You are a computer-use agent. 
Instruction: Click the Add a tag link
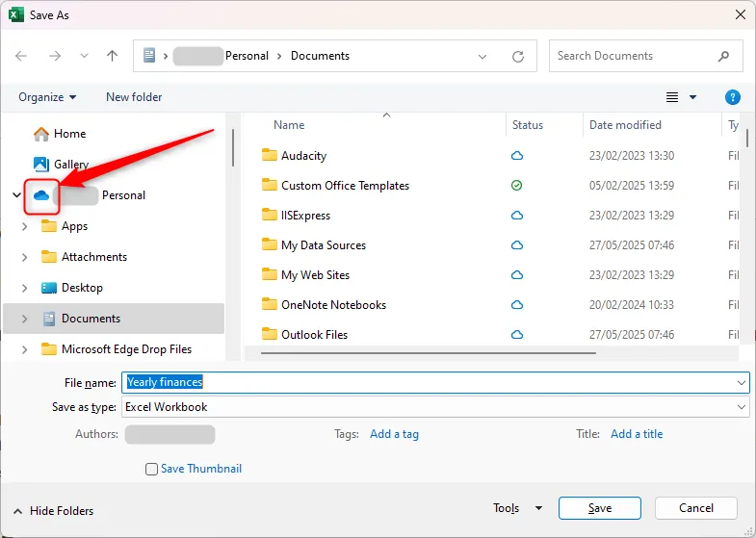394,434
